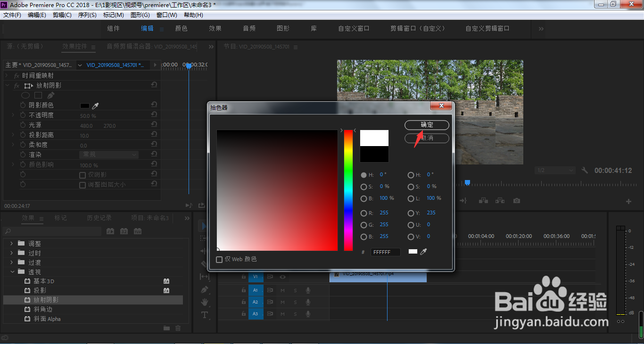Select the R radio button
The height and width of the screenshot is (344, 644).
[363, 213]
